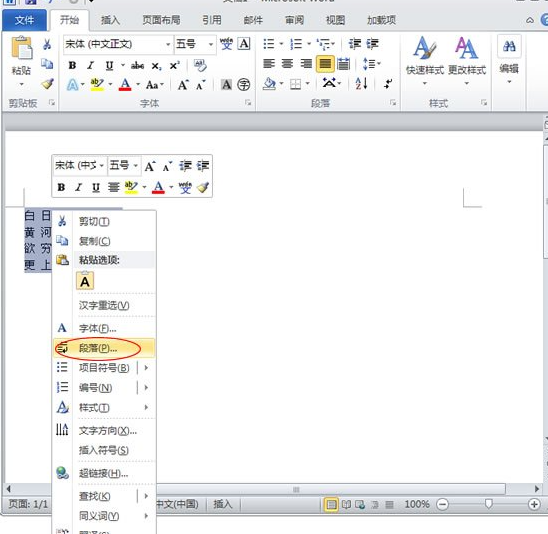Apply subscript formatting in ribbon
The height and width of the screenshot is (534, 548).
(x=156, y=66)
